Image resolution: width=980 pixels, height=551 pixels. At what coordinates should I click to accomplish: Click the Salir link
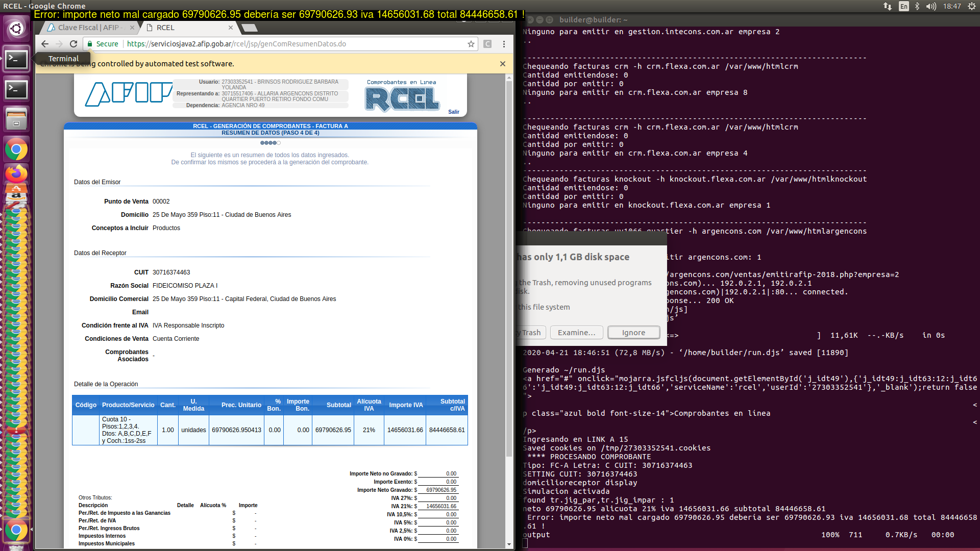(x=454, y=112)
